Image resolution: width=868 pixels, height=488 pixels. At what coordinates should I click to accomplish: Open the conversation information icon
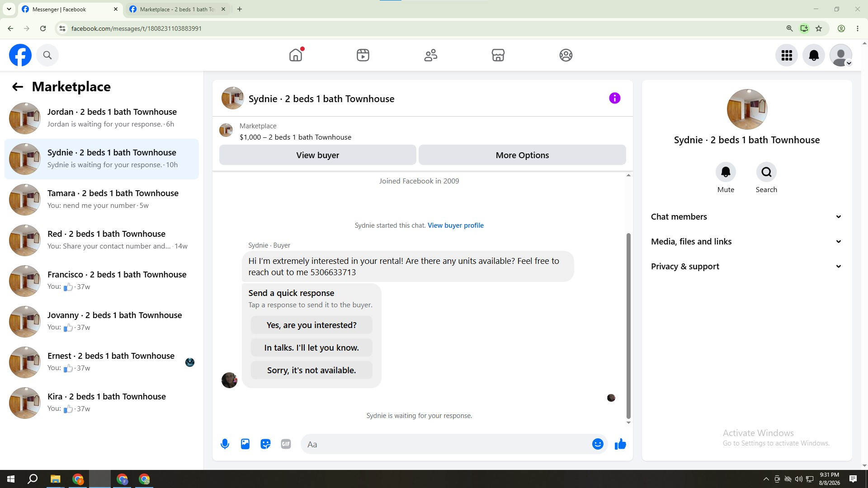614,98
